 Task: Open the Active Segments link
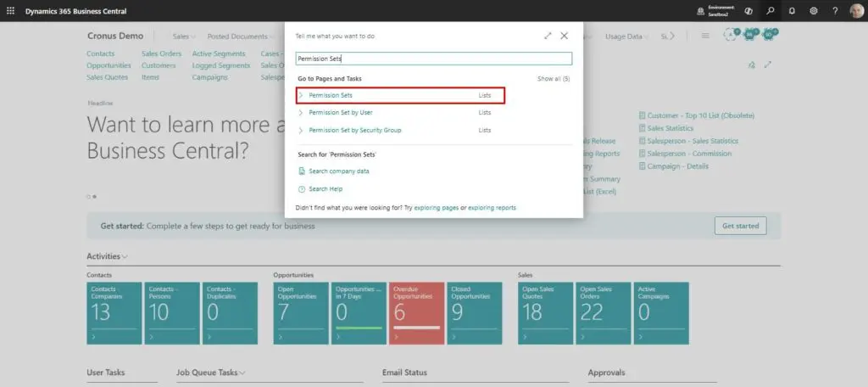tap(219, 53)
